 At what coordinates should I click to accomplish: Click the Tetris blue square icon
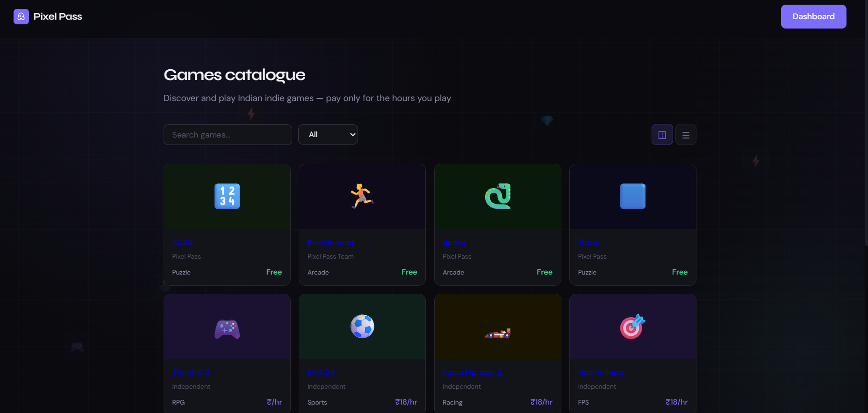[633, 196]
